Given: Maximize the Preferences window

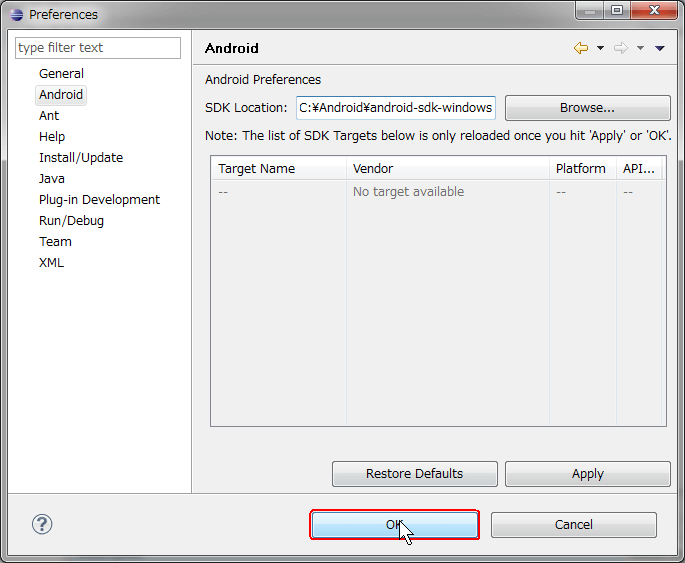Looking at the screenshot, I should click(x=617, y=10).
